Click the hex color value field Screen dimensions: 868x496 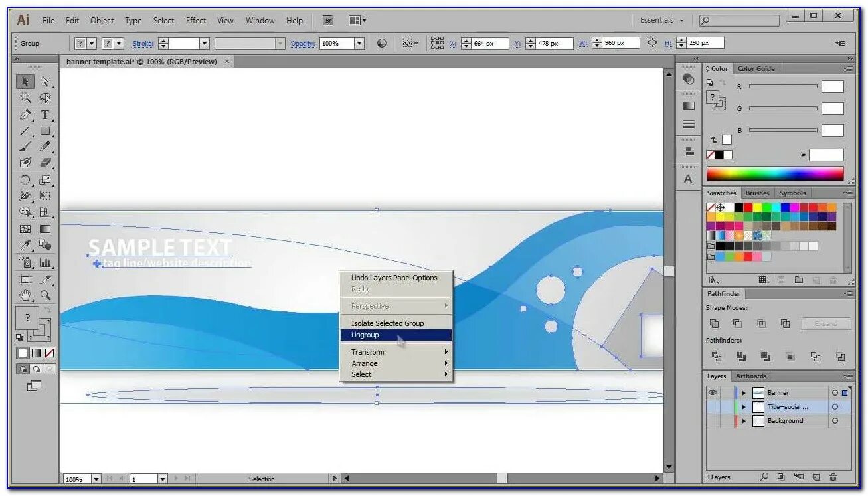tap(826, 155)
